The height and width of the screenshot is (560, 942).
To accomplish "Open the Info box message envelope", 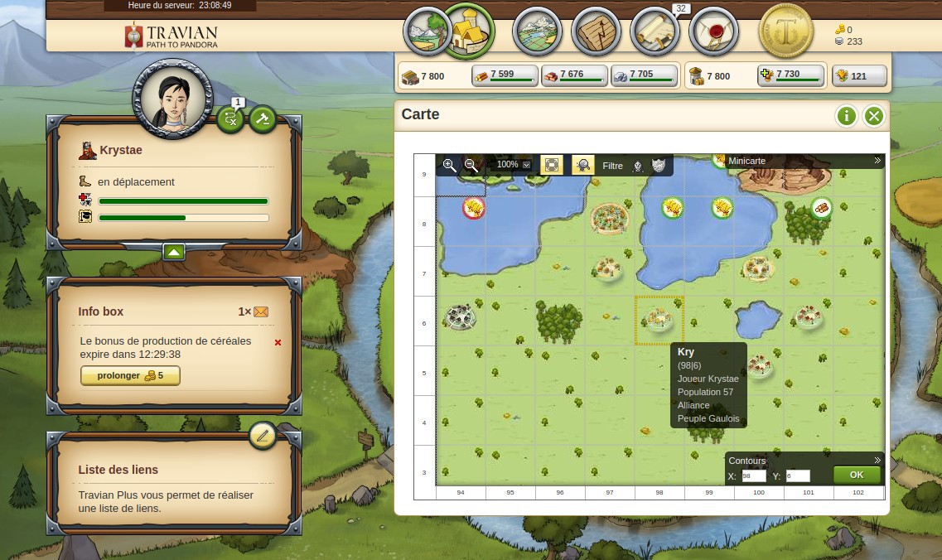I will pos(261,311).
